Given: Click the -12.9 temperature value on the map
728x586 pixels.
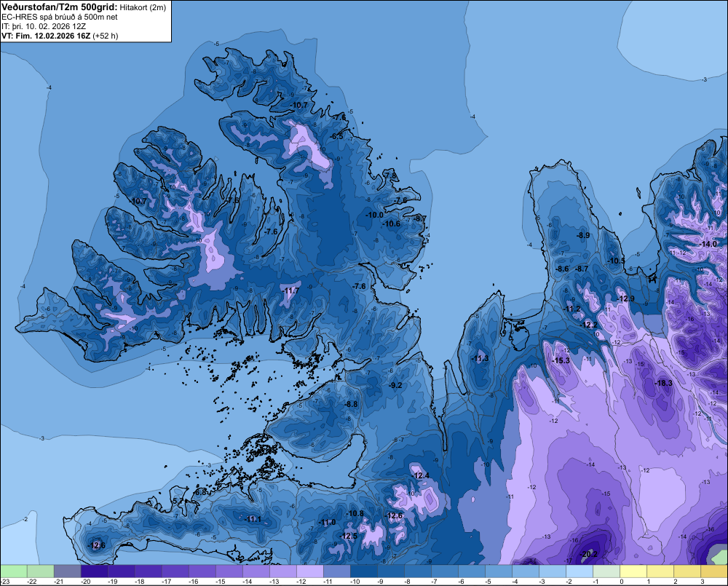Looking at the screenshot, I should (x=626, y=298).
